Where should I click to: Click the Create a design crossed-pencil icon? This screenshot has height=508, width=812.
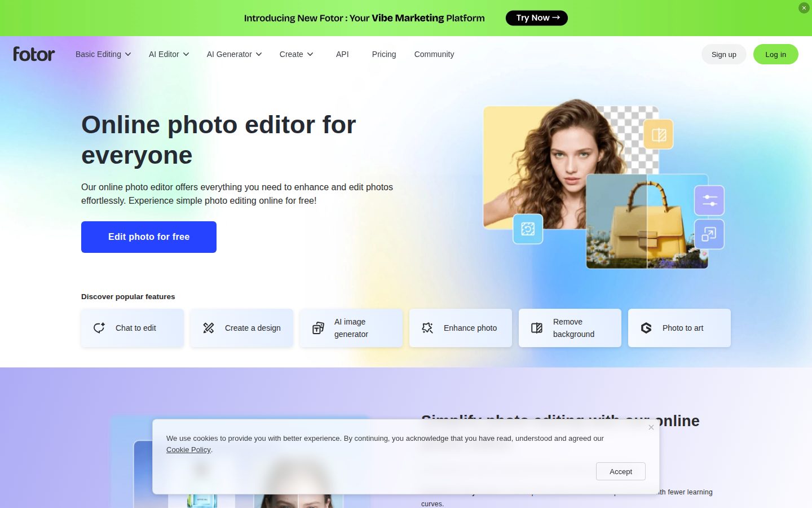(x=209, y=328)
